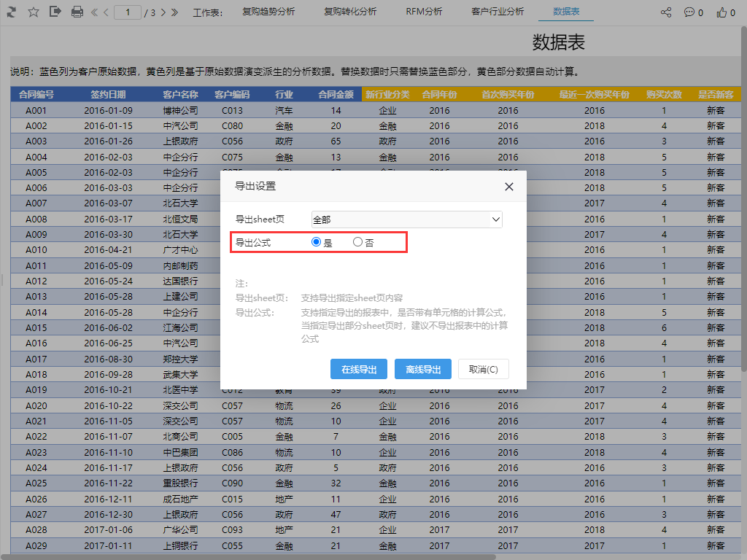Click the 取消(C) button
The height and width of the screenshot is (560, 747).
(x=484, y=369)
